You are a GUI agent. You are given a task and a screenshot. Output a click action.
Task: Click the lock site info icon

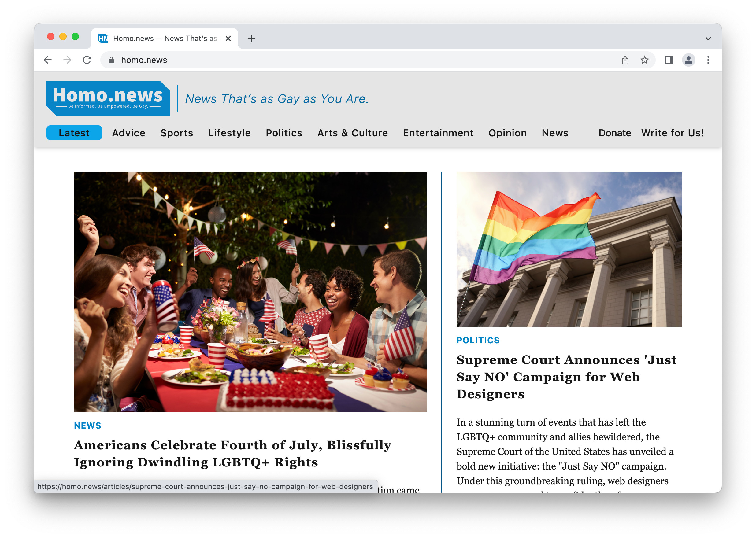click(111, 60)
